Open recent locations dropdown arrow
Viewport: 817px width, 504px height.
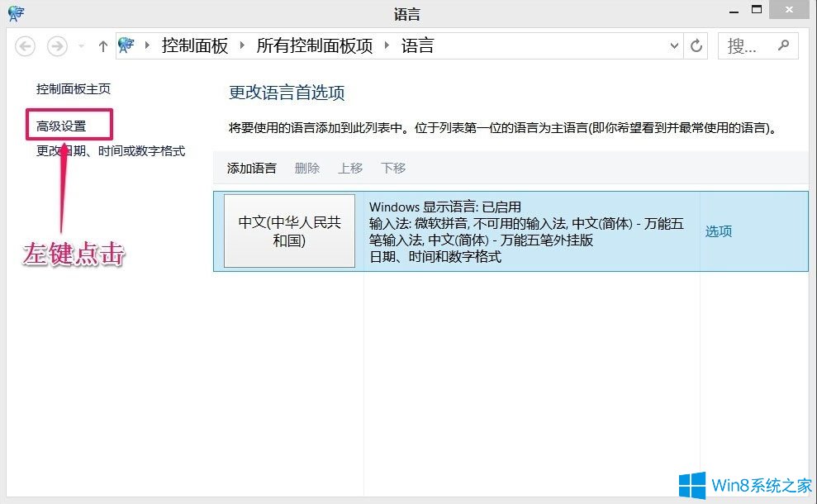pyautogui.click(x=81, y=46)
